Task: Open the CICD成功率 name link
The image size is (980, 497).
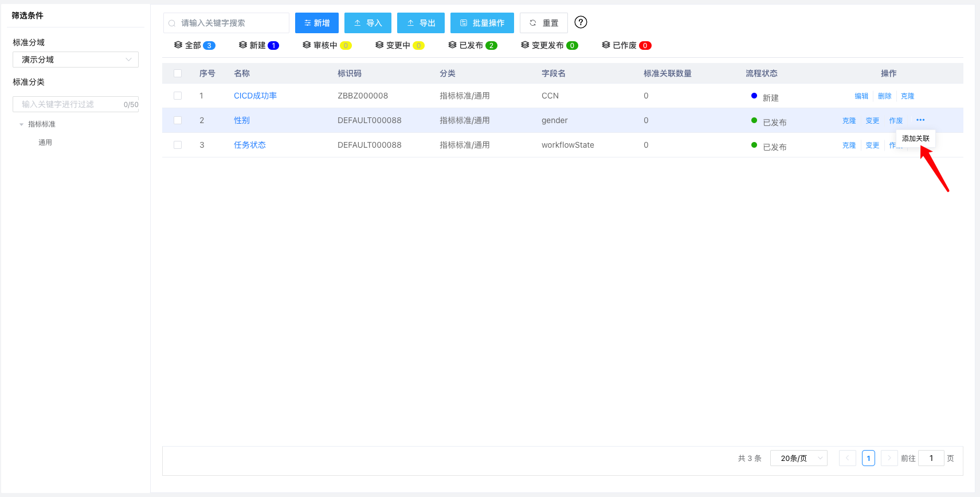Action: tap(255, 96)
